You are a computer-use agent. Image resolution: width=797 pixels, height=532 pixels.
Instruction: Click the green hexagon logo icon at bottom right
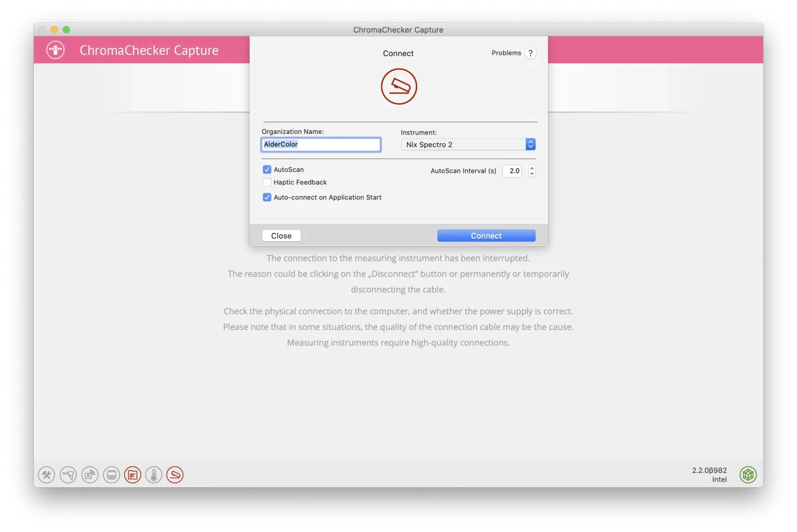tap(748, 475)
